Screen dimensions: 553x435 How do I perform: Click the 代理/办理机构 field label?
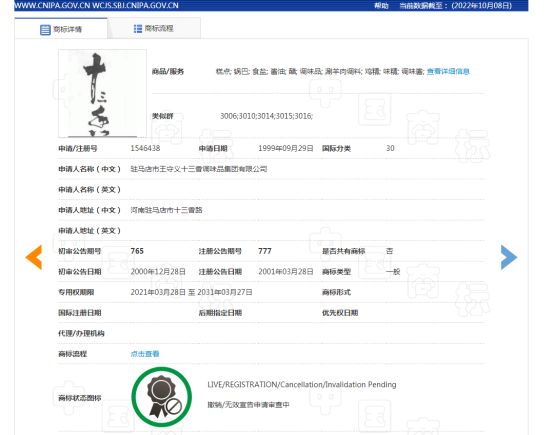[x=81, y=333]
